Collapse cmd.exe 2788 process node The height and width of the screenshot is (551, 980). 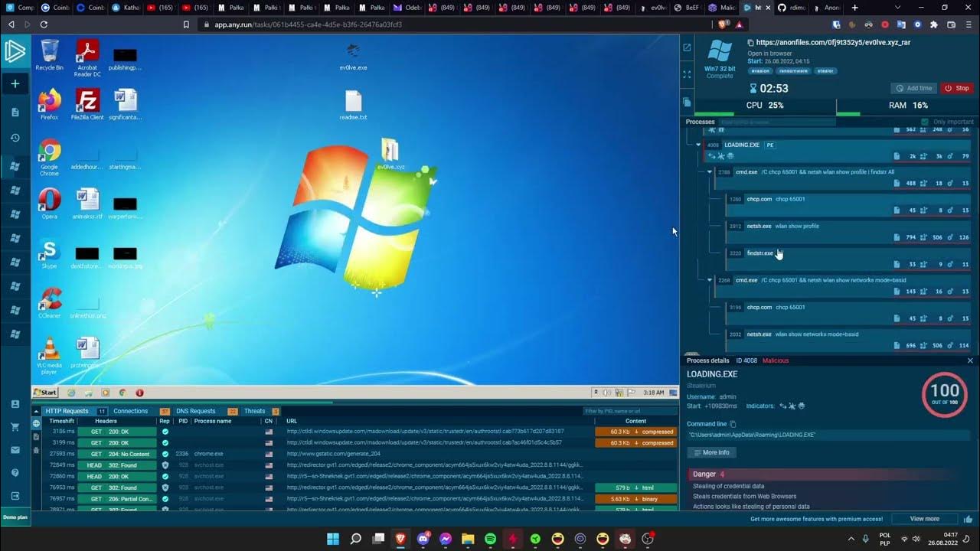tap(710, 172)
